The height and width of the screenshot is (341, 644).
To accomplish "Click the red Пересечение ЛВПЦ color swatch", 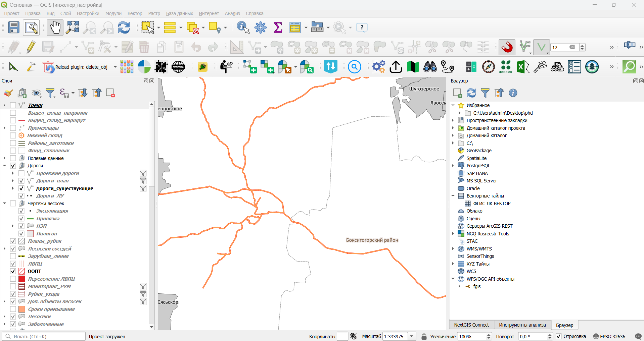I will [22, 279].
